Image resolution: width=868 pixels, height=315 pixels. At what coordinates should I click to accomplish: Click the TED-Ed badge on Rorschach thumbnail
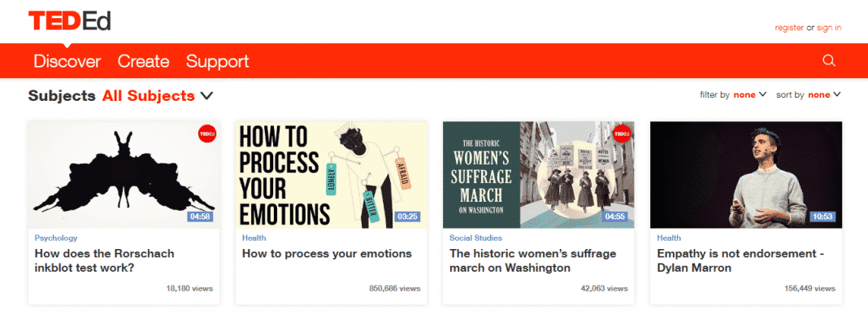(206, 133)
